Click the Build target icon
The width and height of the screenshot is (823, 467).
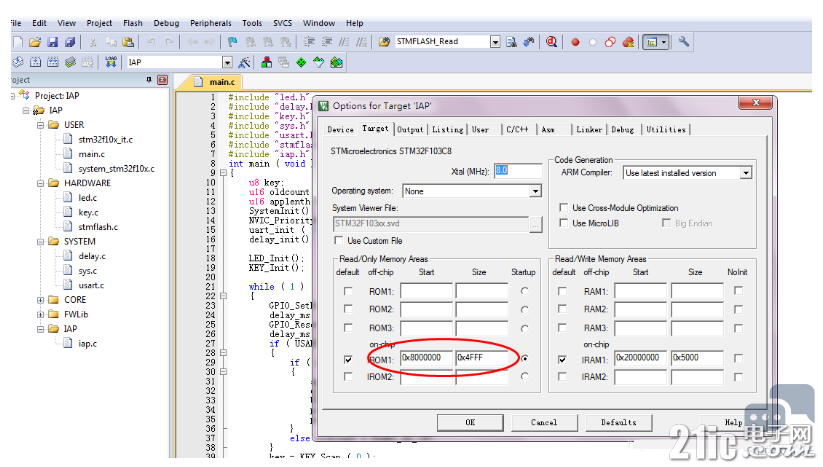35,62
